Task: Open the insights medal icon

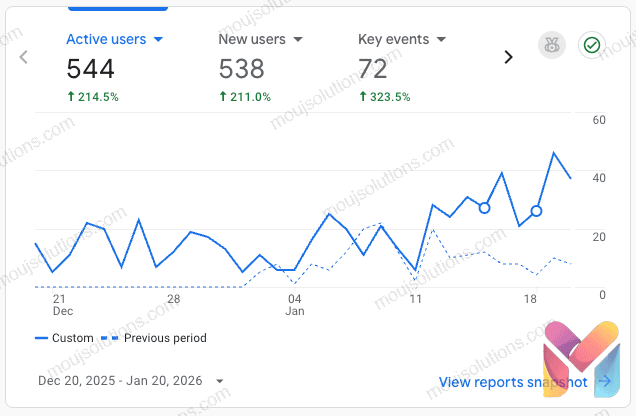Action: [552, 45]
